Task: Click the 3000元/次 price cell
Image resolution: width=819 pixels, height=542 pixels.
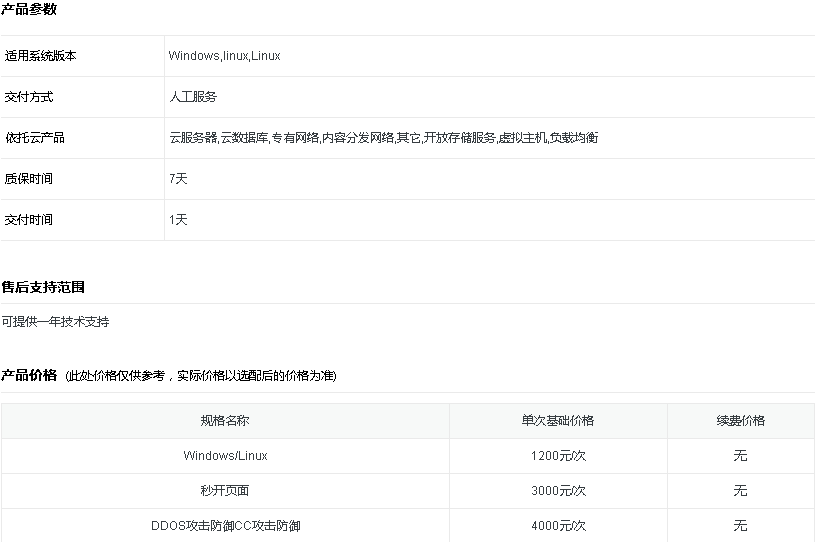Action: tap(557, 491)
